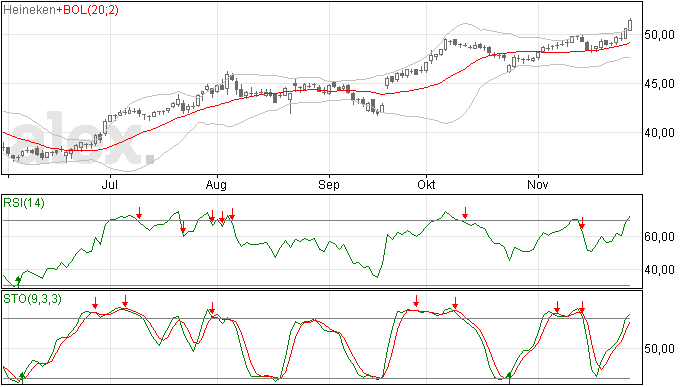Image resolution: width=690 pixels, height=387 pixels.
Task: Click the 45,00 price axis label
Action: point(659,84)
